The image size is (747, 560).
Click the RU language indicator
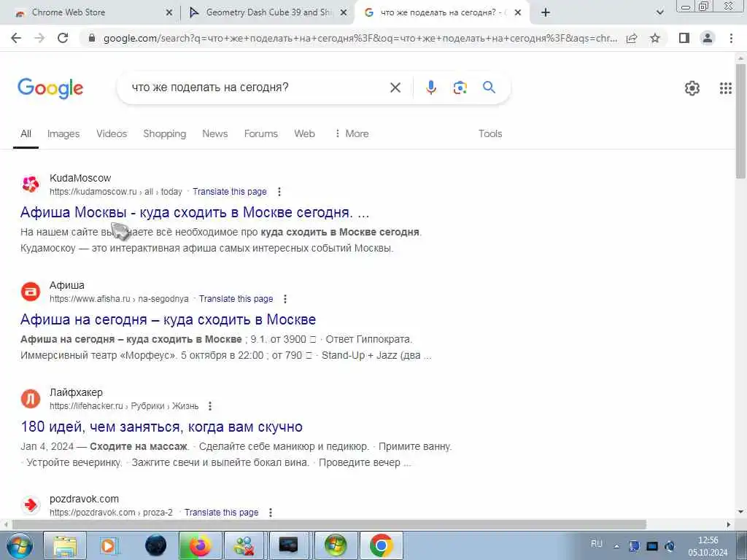596,544
